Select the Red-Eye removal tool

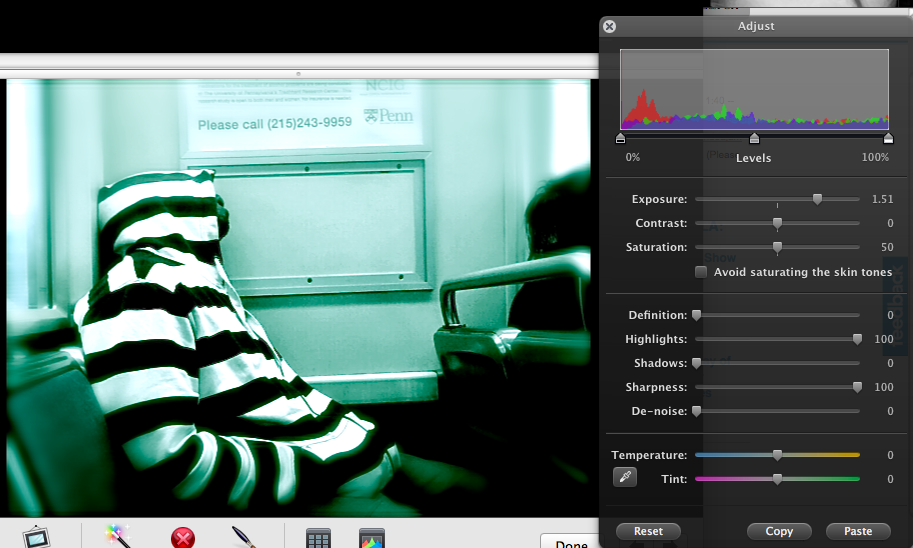point(183,538)
